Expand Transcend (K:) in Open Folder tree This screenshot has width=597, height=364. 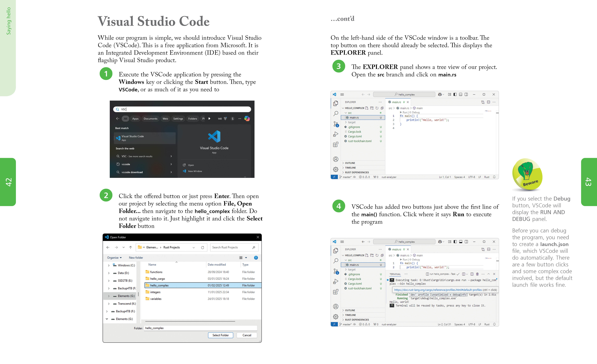(x=109, y=304)
